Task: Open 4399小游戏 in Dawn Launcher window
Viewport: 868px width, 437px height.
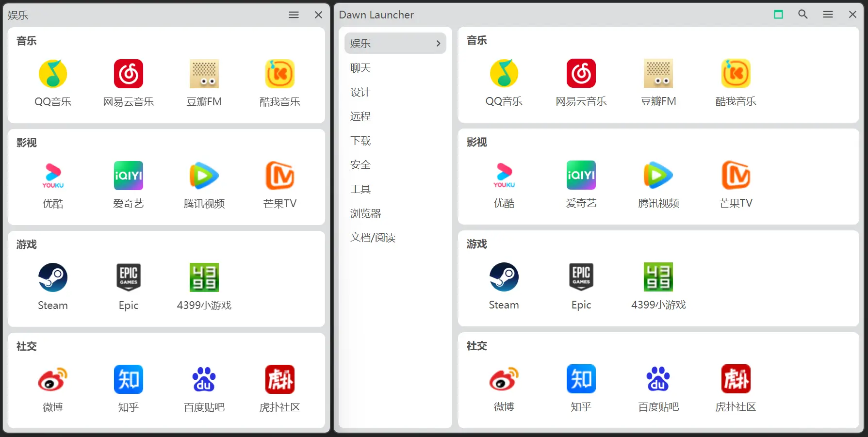Action: [x=658, y=286]
